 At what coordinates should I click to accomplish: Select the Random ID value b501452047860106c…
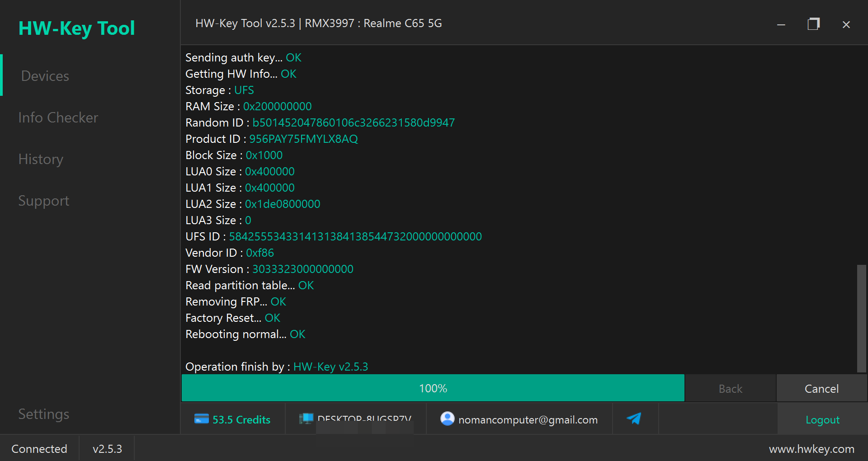pyautogui.click(x=354, y=122)
